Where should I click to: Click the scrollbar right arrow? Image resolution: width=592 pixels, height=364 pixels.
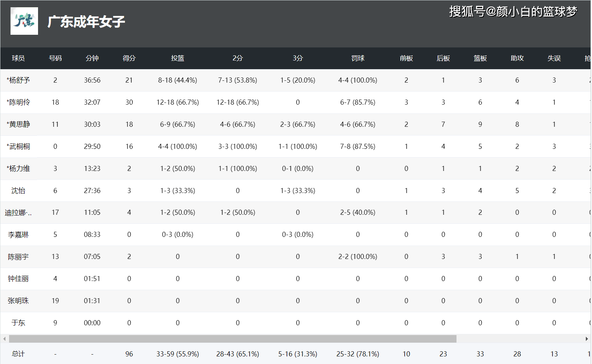click(x=587, y=339)
